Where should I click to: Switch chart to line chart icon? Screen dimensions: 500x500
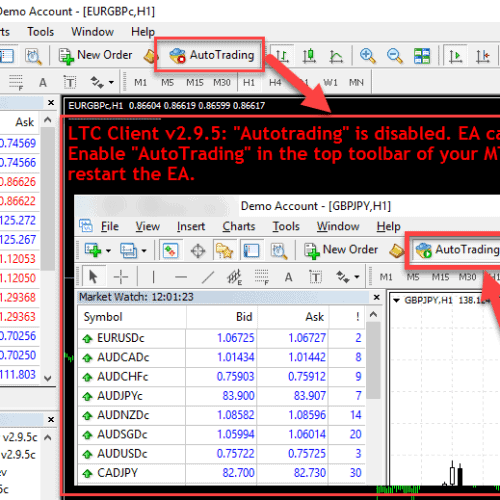(x=336, y=56)
